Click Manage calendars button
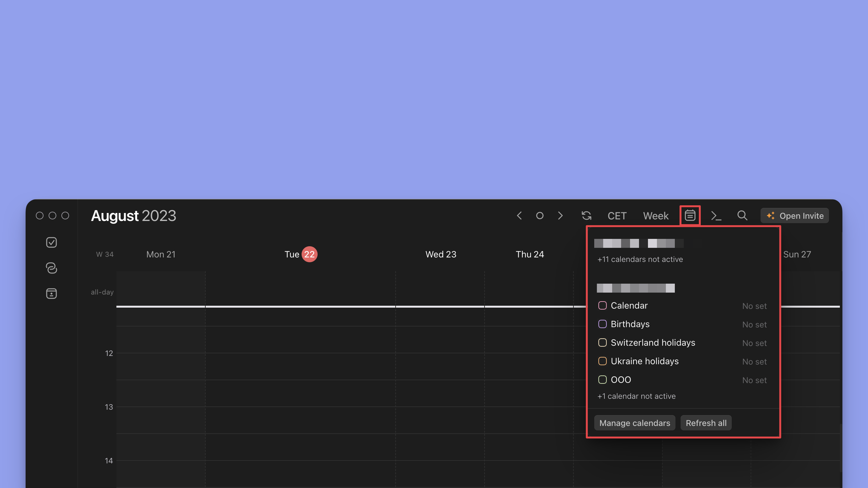The image size is (868, 488). click(x=635, y=423)
